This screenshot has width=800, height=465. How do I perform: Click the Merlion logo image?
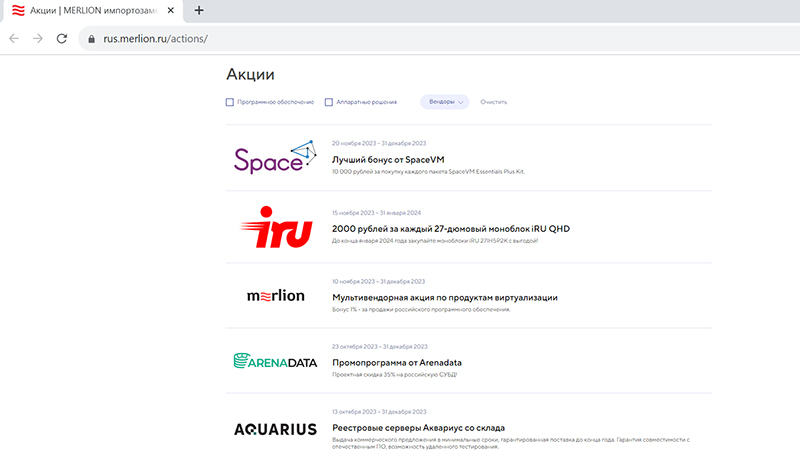(x=275, y=296)
